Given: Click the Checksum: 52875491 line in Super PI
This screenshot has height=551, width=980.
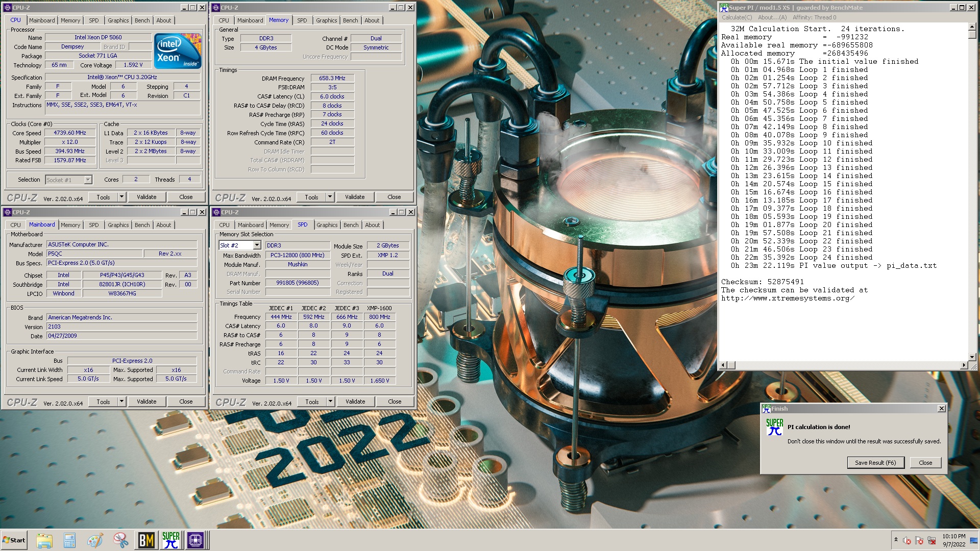Looking at the screenshot, I should [x=762, y=282].
